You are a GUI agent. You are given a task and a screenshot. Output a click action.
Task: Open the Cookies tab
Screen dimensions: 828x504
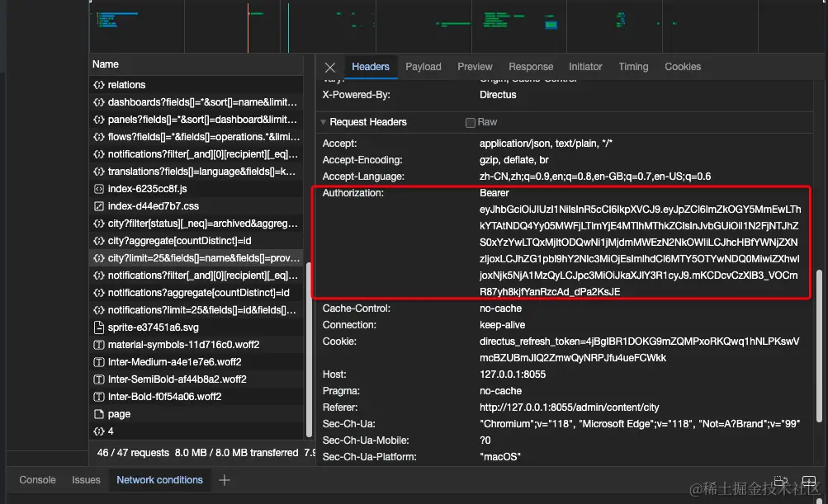pos(683,67)
